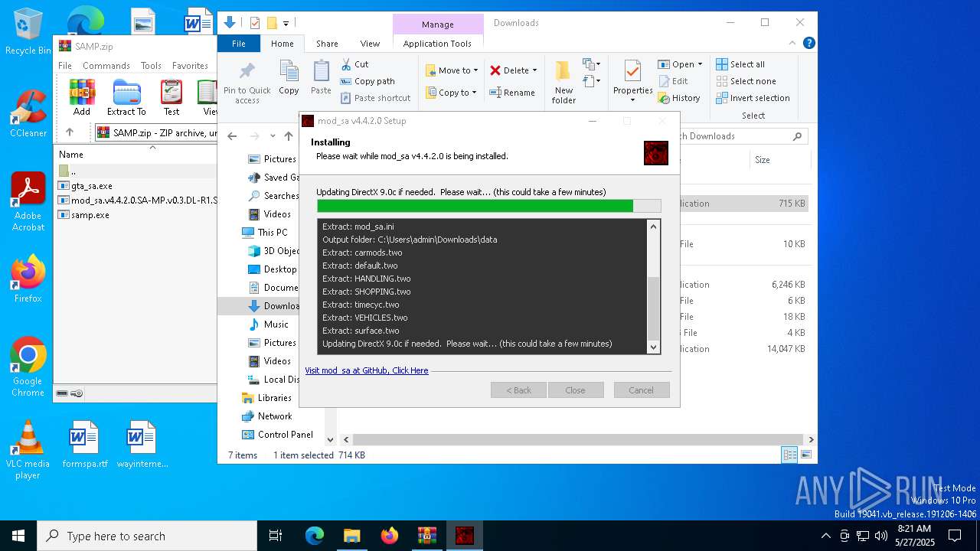Expand Delete dropdown arrow

pos(534,70)
